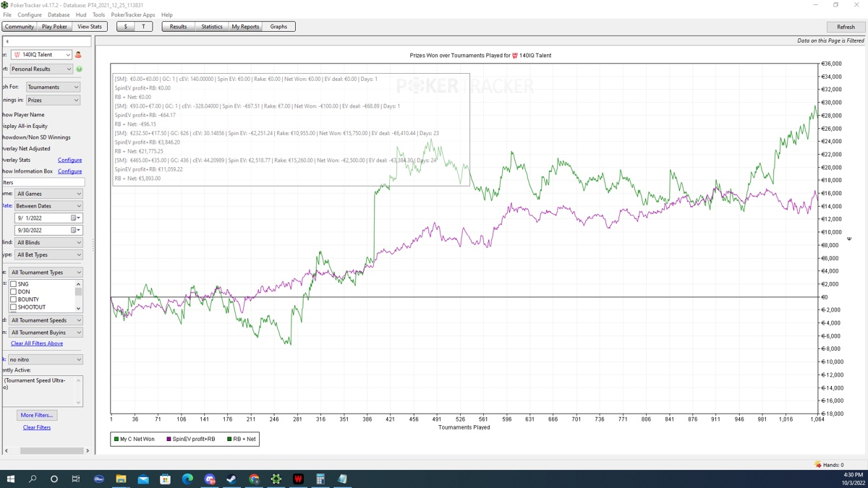Screen dimensions: 868x488
Task: Enable the SNG tournament type checkbox
Action: pos(13,284)
